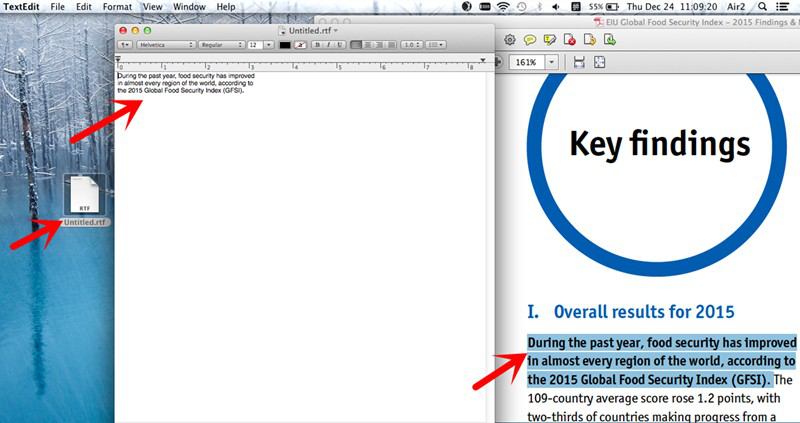Click the 161% zoom level field
The width and height of the screenshot is (800, 423).
526,62
